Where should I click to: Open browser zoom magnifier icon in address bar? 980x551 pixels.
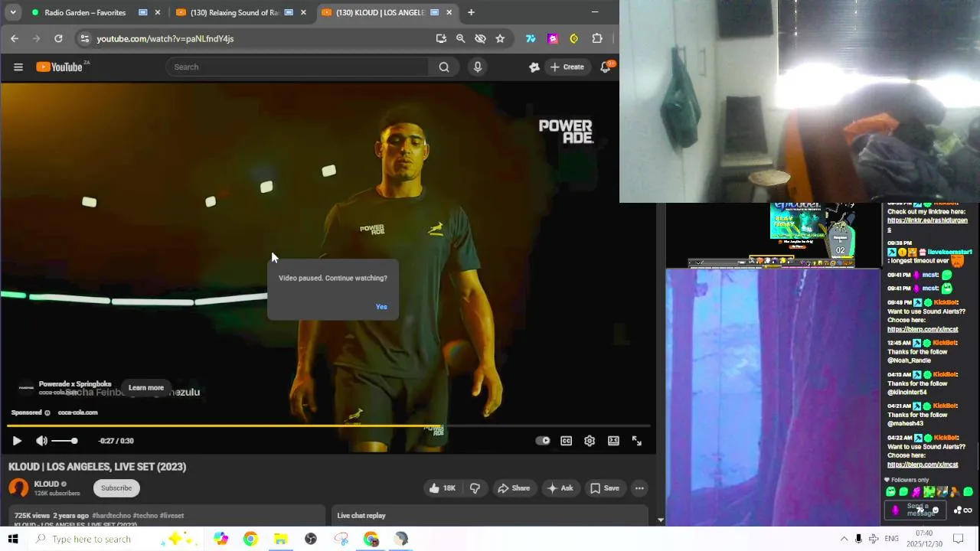point(460,38)
